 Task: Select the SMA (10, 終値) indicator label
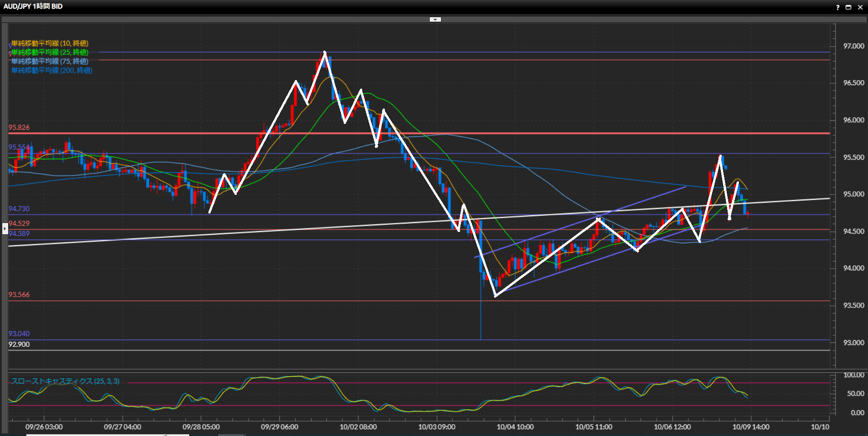[50, 43]
